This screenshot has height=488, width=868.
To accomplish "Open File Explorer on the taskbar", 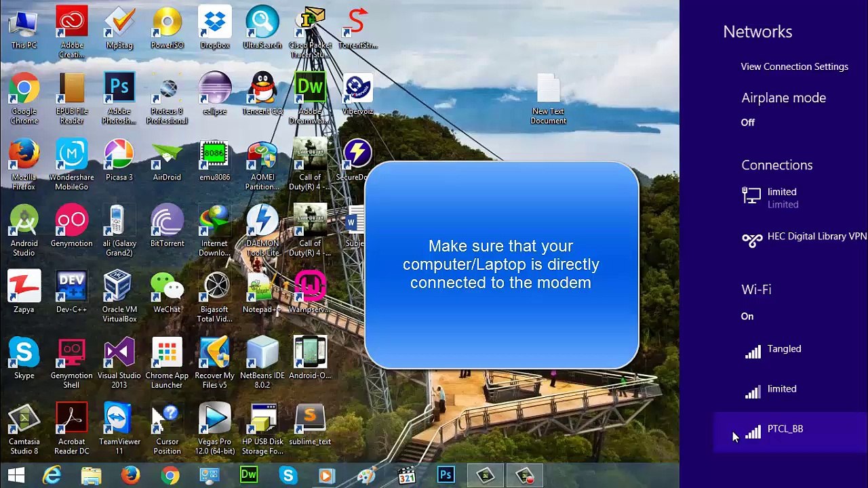I will (x=92, y=476).
